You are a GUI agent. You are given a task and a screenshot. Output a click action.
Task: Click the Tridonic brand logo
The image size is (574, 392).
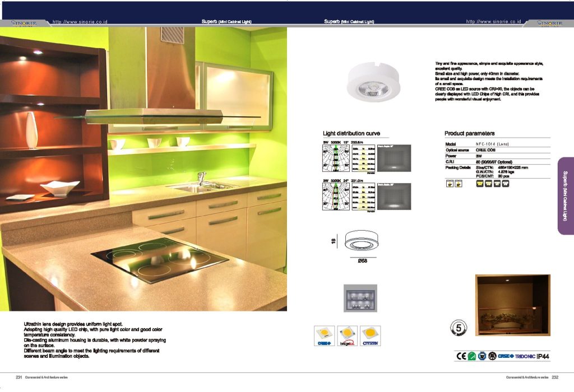click(x=525, y=356)
